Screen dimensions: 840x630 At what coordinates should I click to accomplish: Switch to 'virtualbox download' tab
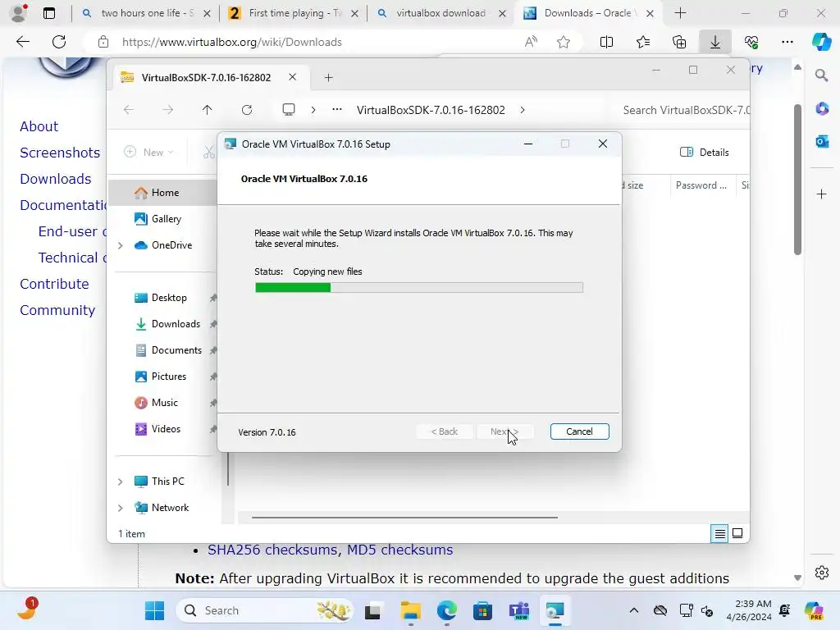[441, 13]
